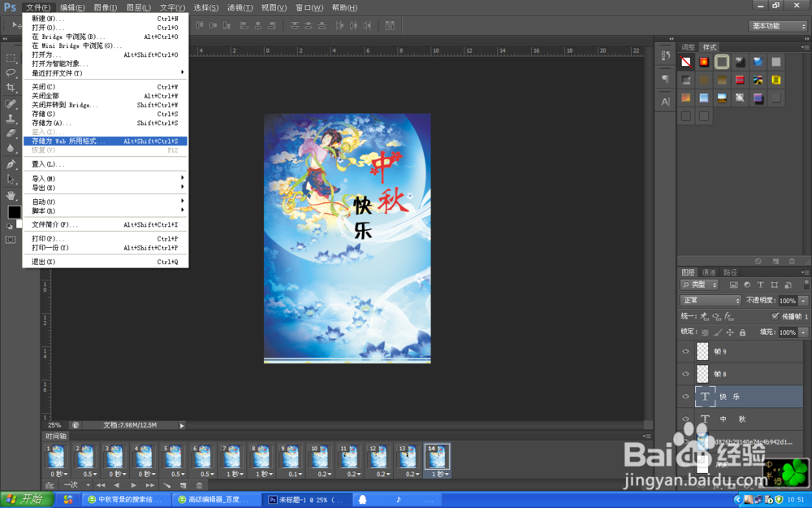The height and width of the screenshot is (508, 812).
Task: Toggle the 传播帧 1 checkbox
Action: tap(775, 316)
